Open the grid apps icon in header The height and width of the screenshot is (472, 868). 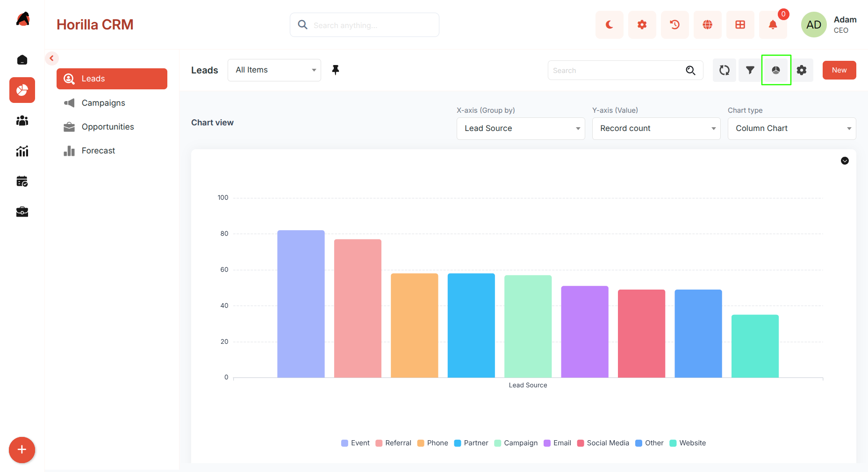(740, 25)
